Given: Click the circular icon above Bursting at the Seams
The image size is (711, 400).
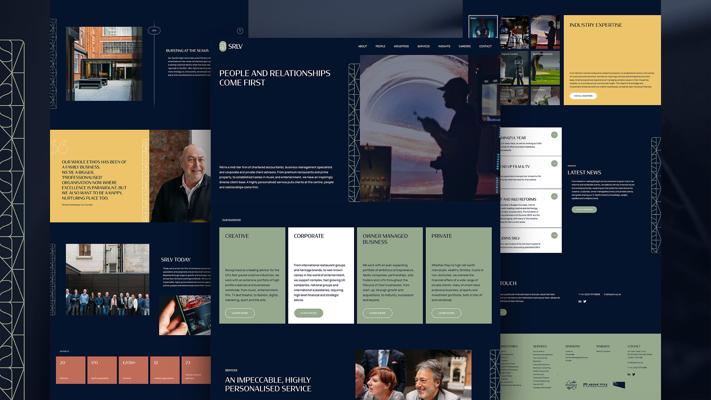Looking at the screenshot, I should [155, 31].
